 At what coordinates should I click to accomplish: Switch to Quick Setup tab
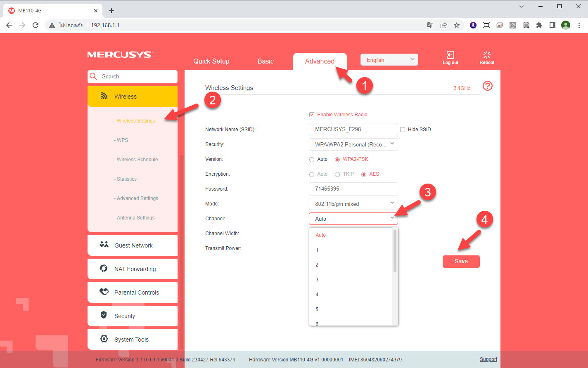(x=211, y=61)
